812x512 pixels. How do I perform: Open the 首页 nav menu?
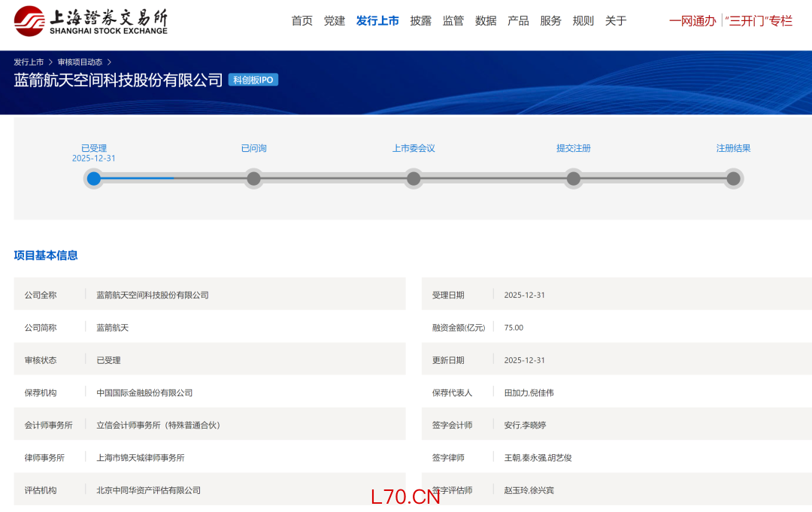point(302,21)
